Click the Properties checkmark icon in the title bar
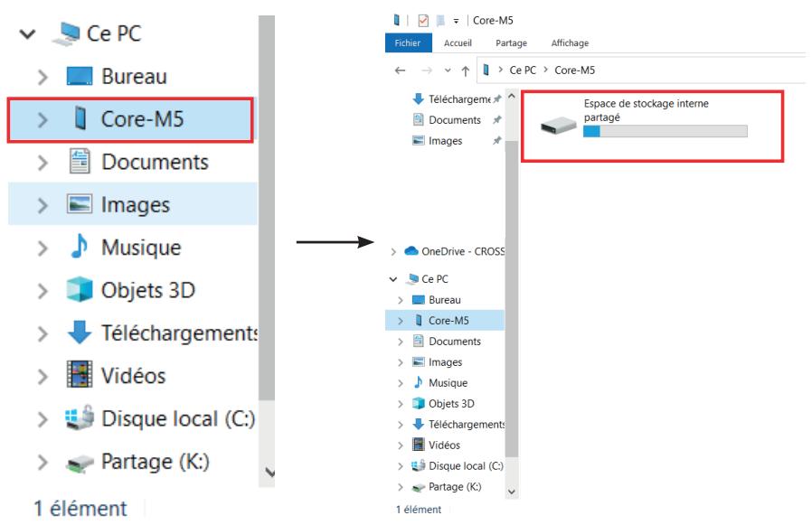The height and width of the screenshot is (525, 812). coord(423,20)
